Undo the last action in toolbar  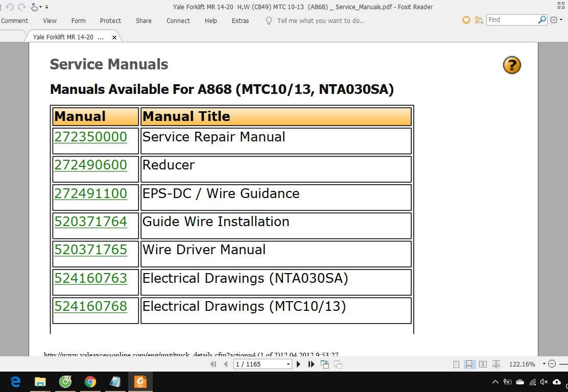point(9,7)
